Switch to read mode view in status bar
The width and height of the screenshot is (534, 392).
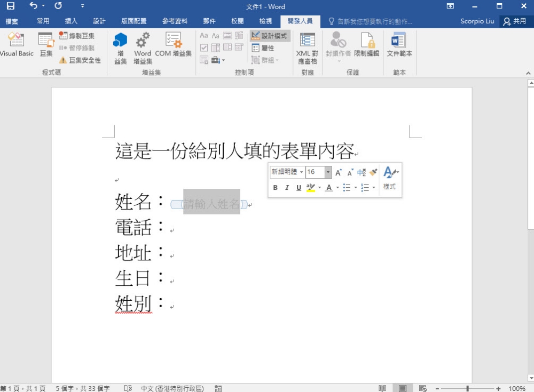[382, 388]
